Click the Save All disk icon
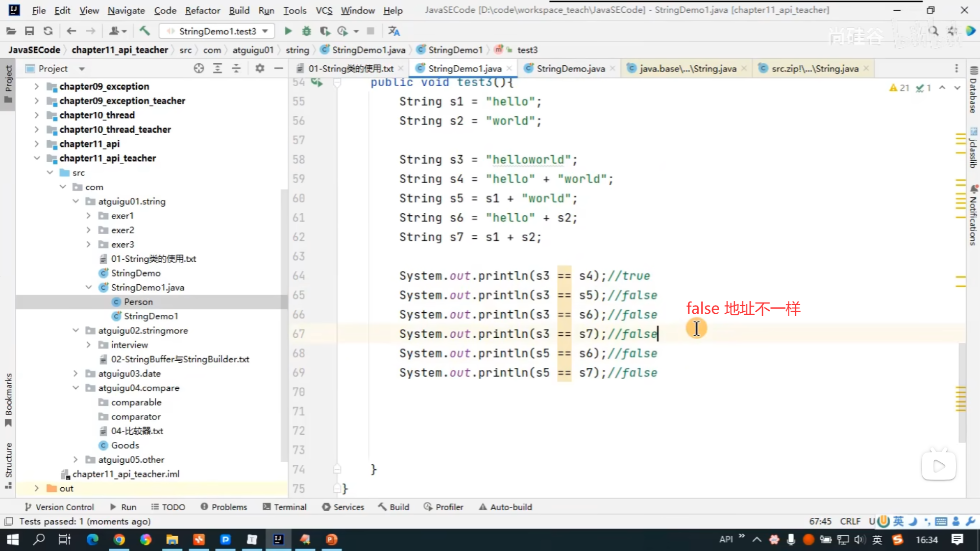Screen dimensions: 980x551 [x=29, y=31]
